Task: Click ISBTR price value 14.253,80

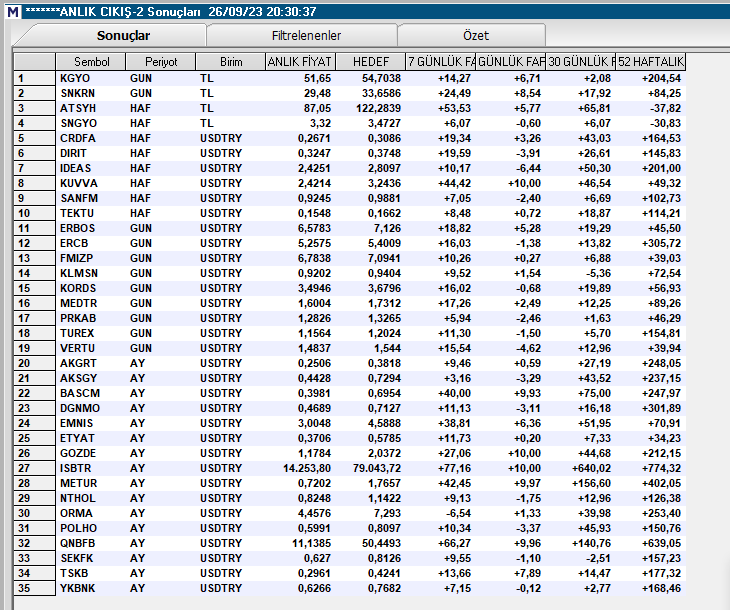Action: click(307, 468)
